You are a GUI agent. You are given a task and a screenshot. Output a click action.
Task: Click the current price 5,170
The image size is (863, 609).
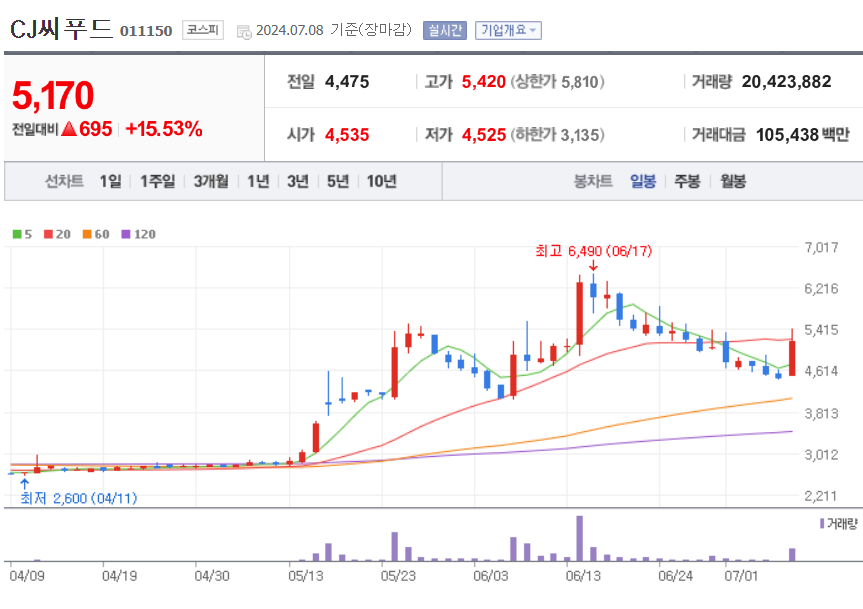click(x=53, y=96)
